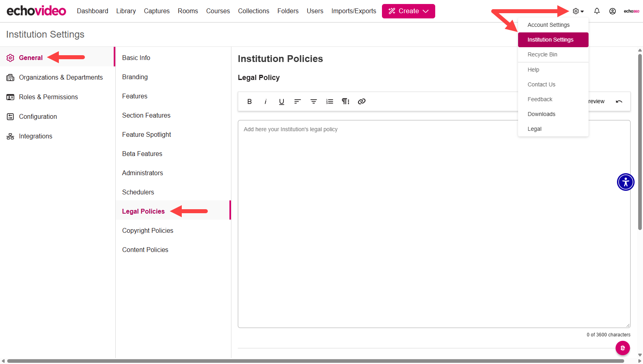
Task: Click the echo360 logo at top right
Action: point(631,11)
